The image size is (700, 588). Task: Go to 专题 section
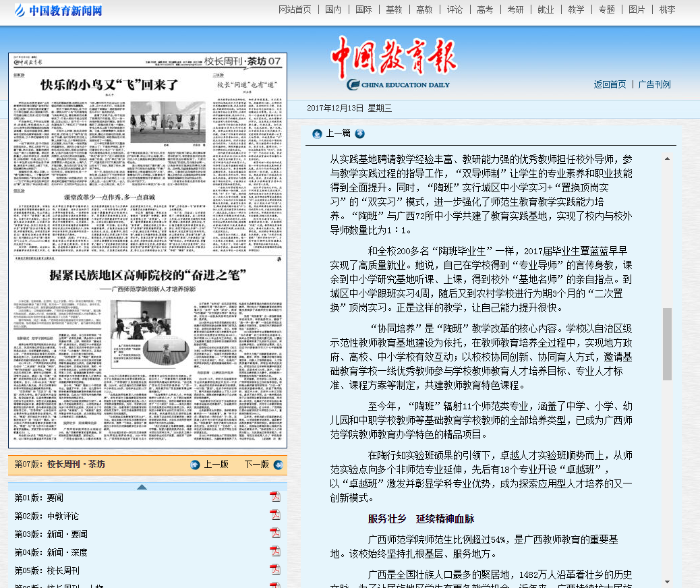click(606, 10)
